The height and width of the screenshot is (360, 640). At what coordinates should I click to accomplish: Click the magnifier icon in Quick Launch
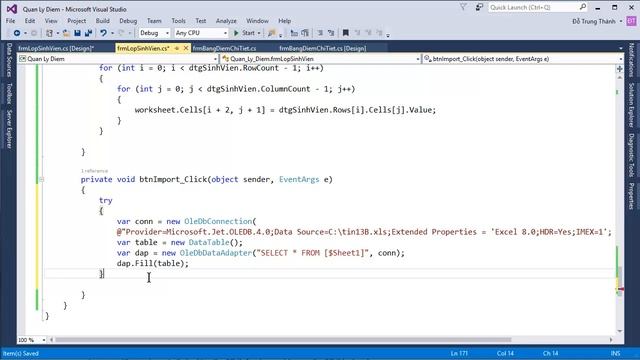point(583,7)
